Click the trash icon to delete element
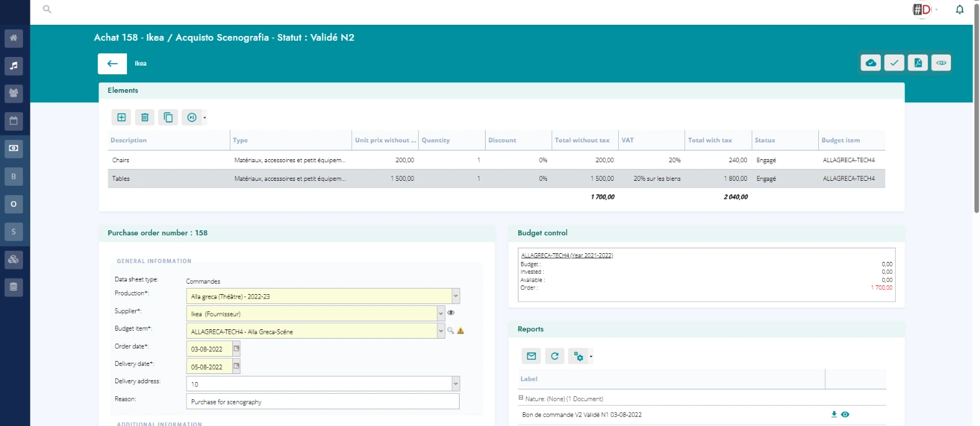The height and width of the screenshot is (426, 980). 144,118
